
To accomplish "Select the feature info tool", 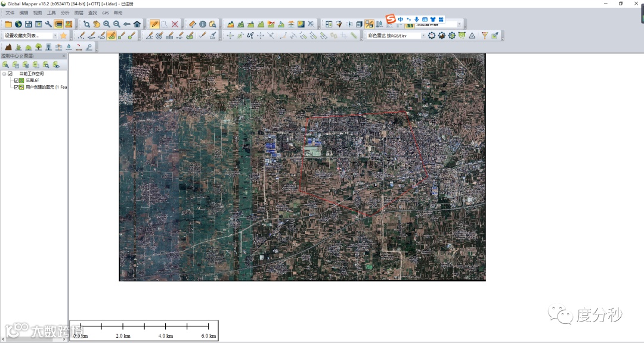I will (x=203, y=24).
